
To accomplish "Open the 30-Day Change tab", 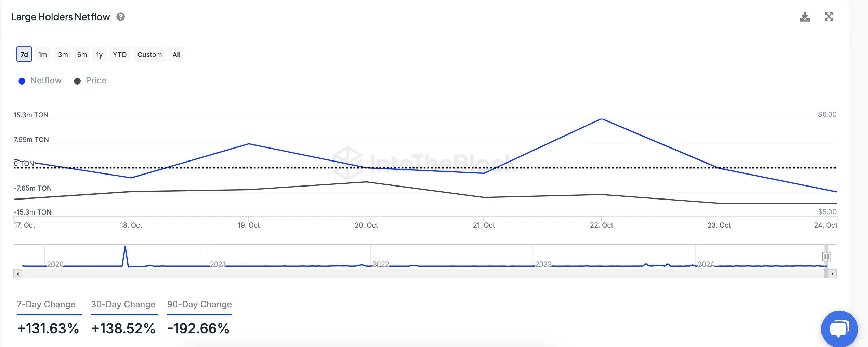I will point(123,304).
